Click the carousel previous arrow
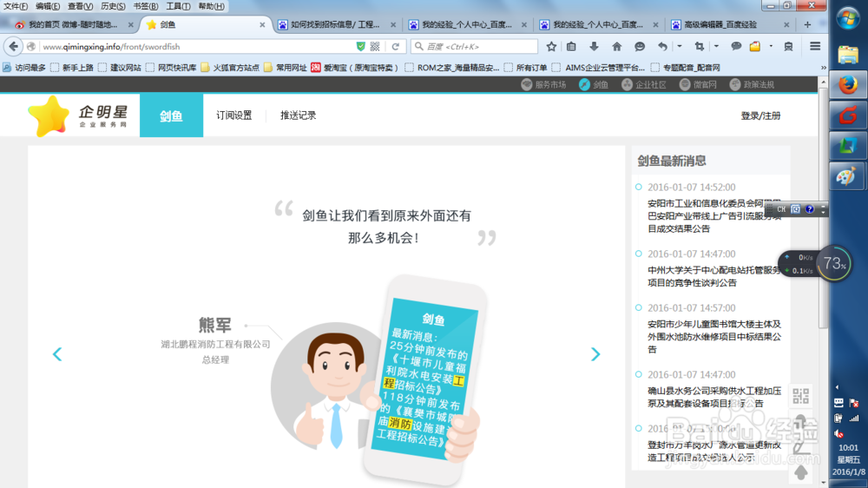 pyautogui.click(x=57, y=354)
